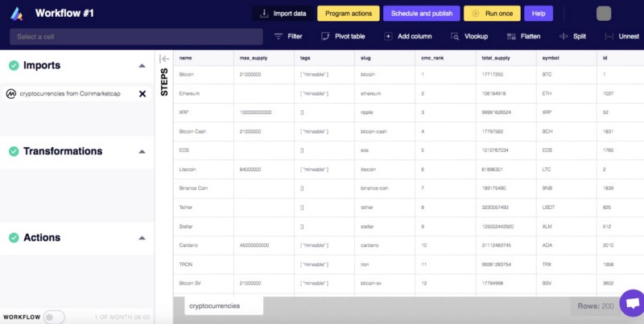Select the ethereum slug cell

(x=385, y=93)
